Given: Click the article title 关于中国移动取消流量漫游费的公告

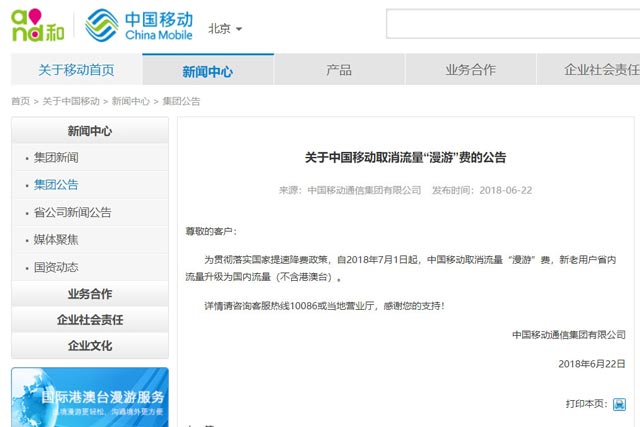Looking at the screenshot, I should pyautogui.click(x=406, y=158).
